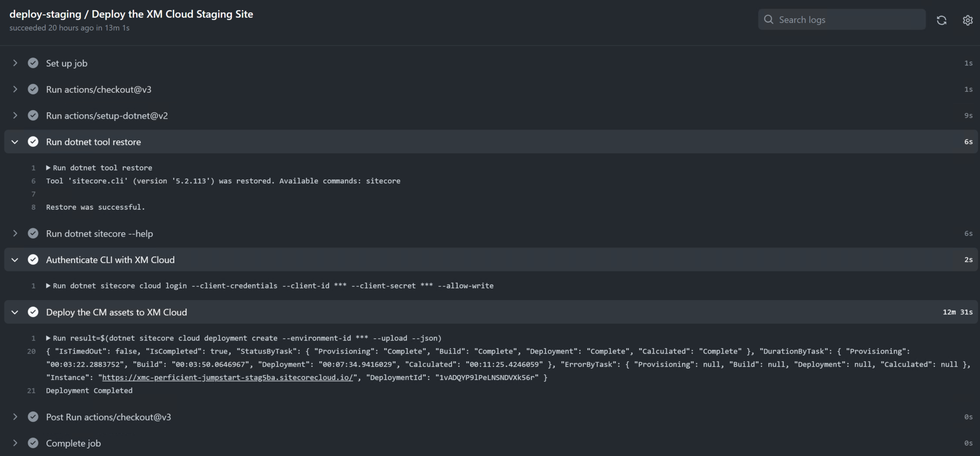Expand the Run dotnet sitecore --help step
Image resolution: width=980 pixels, height=456 pixels.
(15, 234)
